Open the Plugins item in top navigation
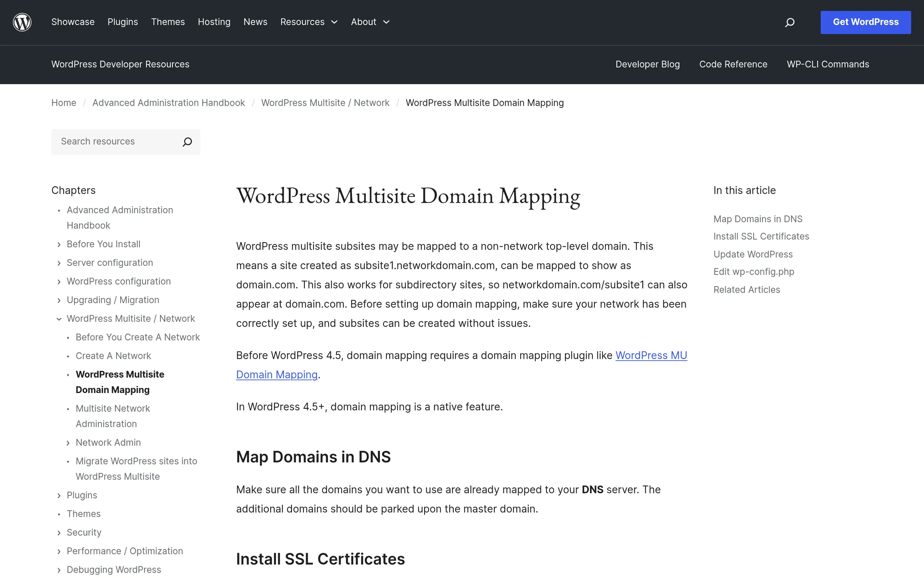This screenshot has height=578, width=924. [123, 22]
